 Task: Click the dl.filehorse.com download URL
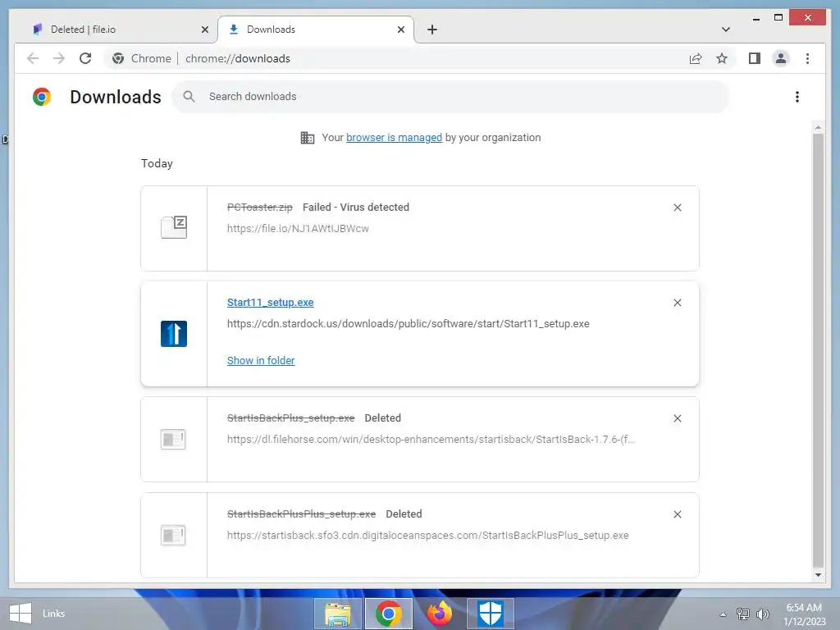[431, 440]
